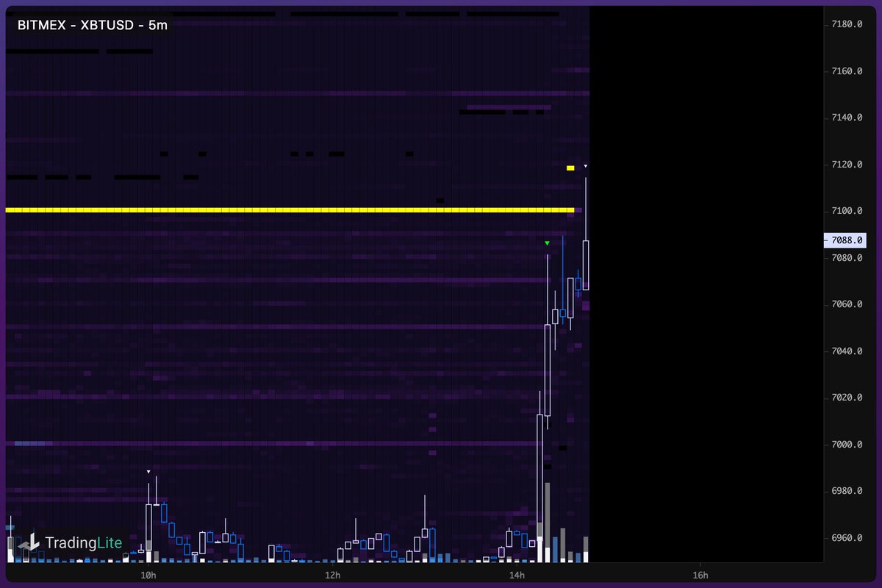Screen dimensions: 882x588
Task: Click the 7040.0 price axis label
Action: (x=846, y=351)
